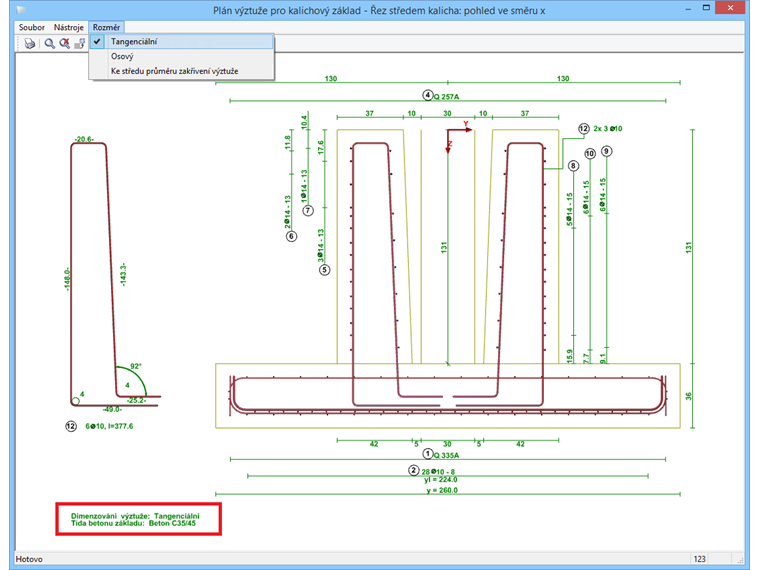Click circled position marker 9
The height and width of the screenshot is (570, 760).
tap(606, 151)
